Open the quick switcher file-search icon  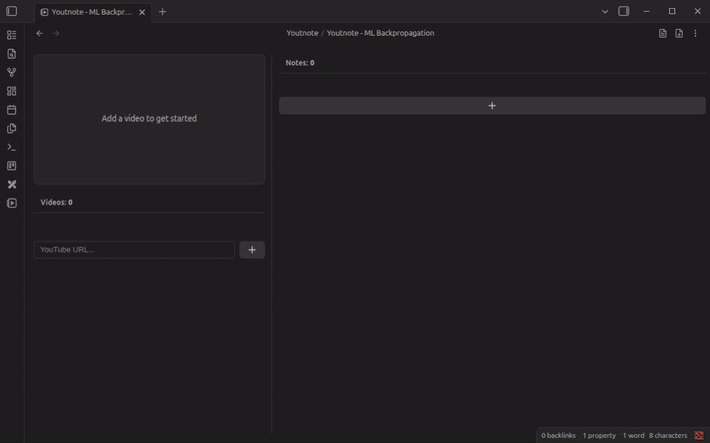pyautogui.click(x=12, y=53)
